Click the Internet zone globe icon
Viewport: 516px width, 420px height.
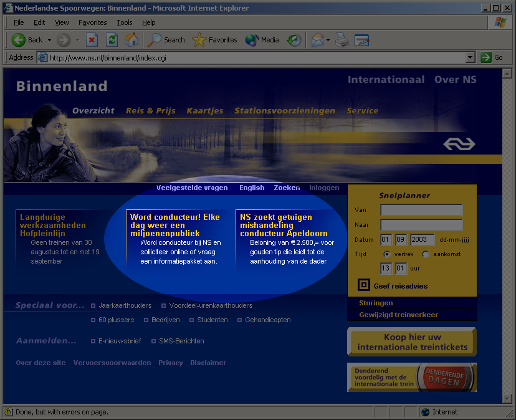click(x=426, y=412)
